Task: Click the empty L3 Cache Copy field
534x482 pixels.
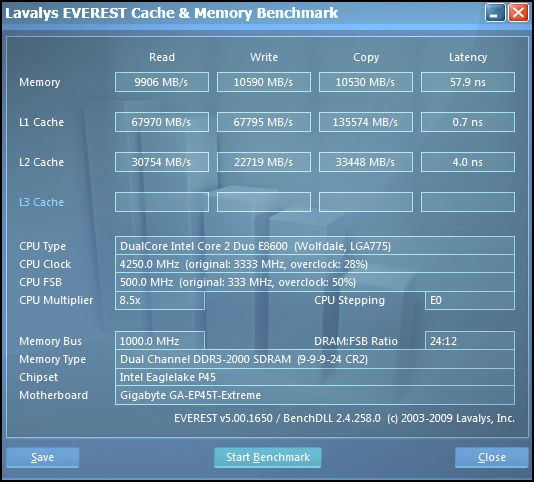Action: click(366, 202)
